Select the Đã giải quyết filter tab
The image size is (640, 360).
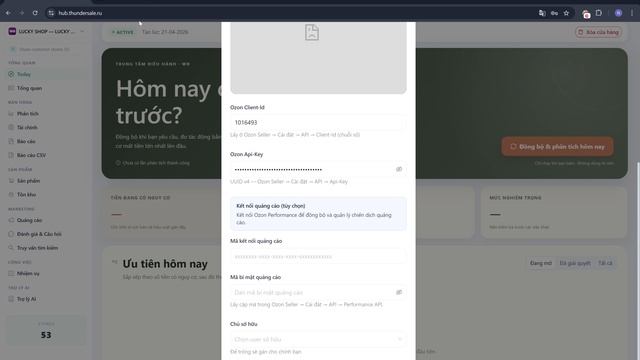pyautogui.click(x=575, y=263)
